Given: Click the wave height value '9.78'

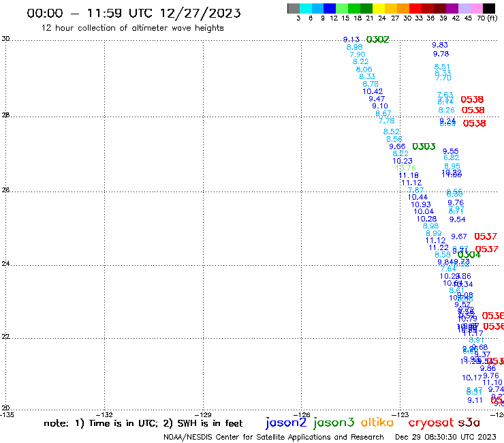Looking at the screenshot, I should click(441, 54).
